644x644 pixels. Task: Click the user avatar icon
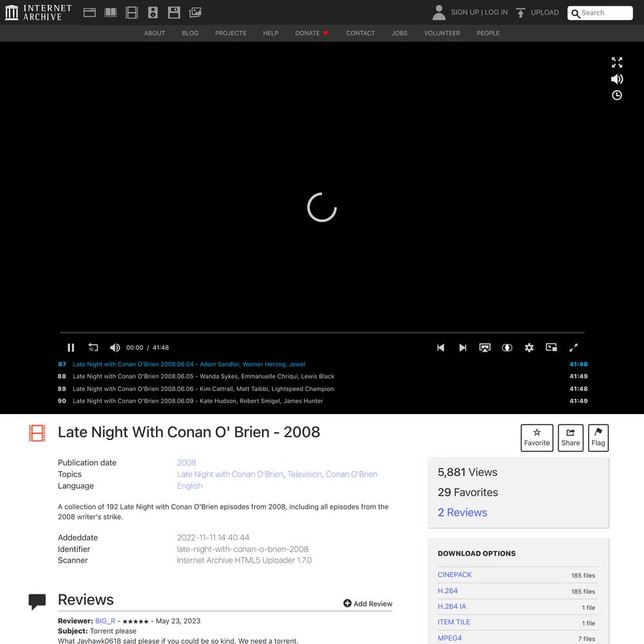pos(439,13)
